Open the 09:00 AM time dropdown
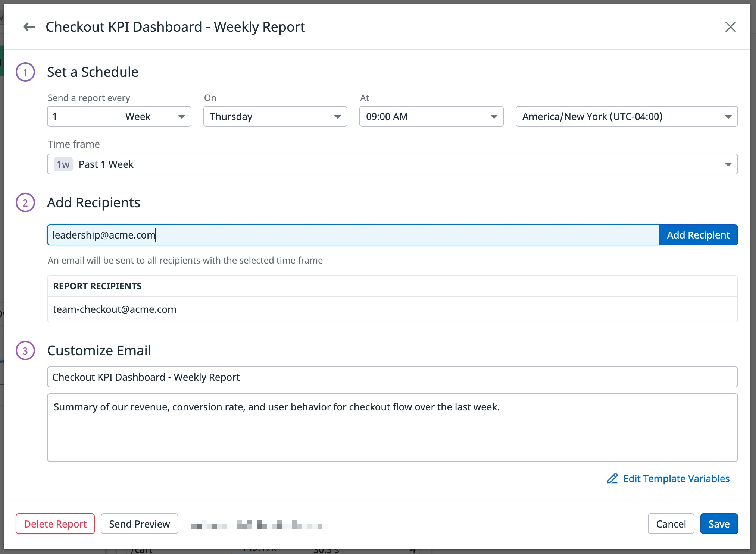The width and height of the screenshot is (756, 554). (x=431, y=117)
